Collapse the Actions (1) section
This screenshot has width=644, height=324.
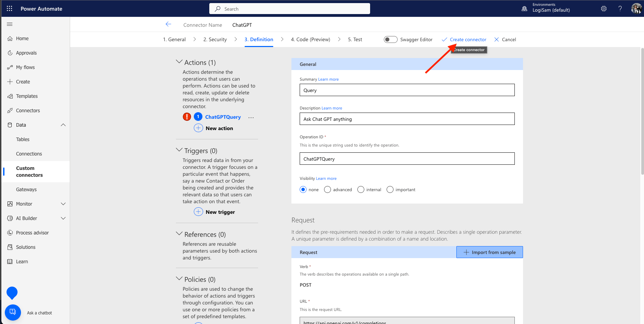[x=179, y=62]
